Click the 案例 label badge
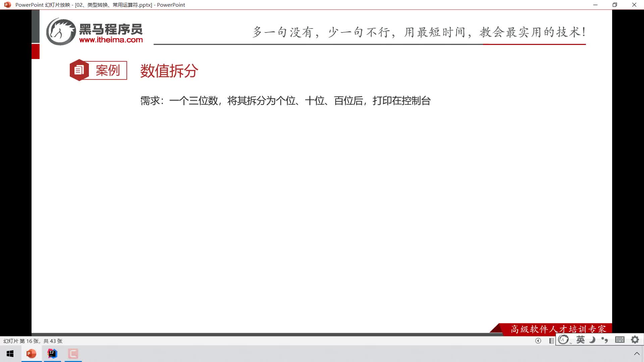Screen dimensions: 644x362 [108, 70]
